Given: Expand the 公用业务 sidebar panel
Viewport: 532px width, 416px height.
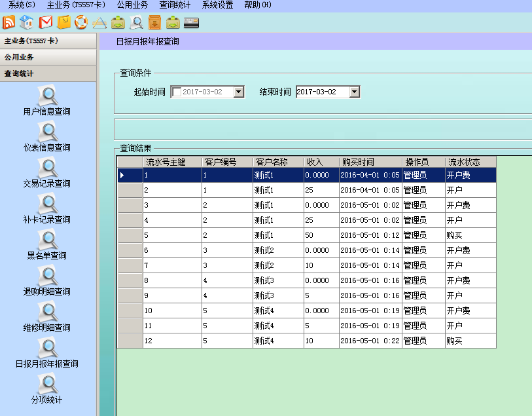Looking at the screenshot, I should click(48, 58).
